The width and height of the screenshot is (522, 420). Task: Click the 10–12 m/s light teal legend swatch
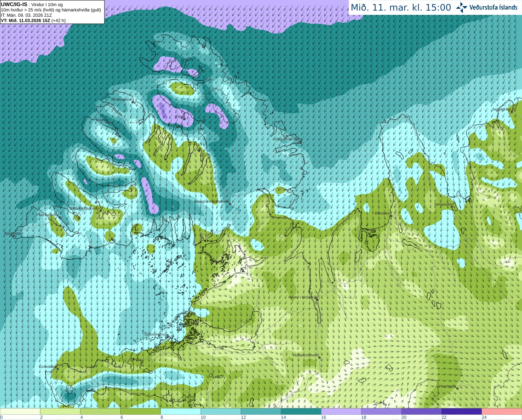(x=221, y=411)
